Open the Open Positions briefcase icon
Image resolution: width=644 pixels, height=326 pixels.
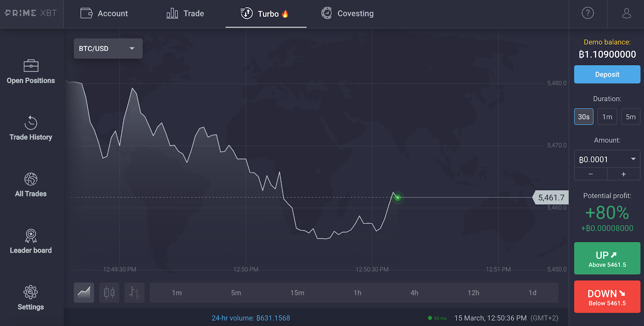(31, 66)
